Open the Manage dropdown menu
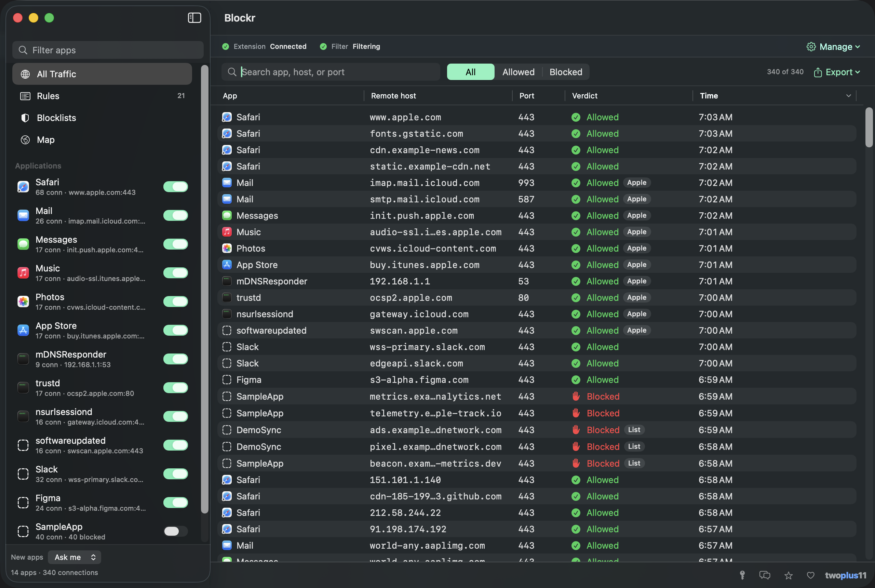 point(833,46)
